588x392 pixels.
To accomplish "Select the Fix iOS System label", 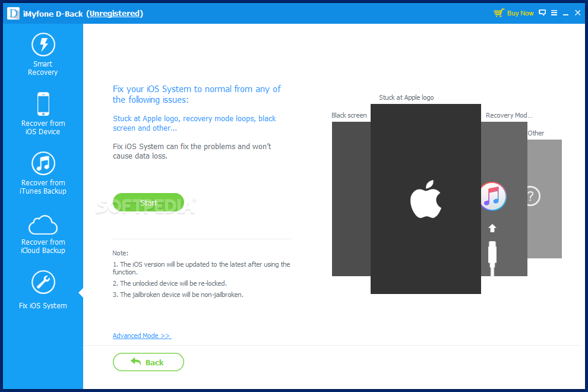I will tap(43, 306).
